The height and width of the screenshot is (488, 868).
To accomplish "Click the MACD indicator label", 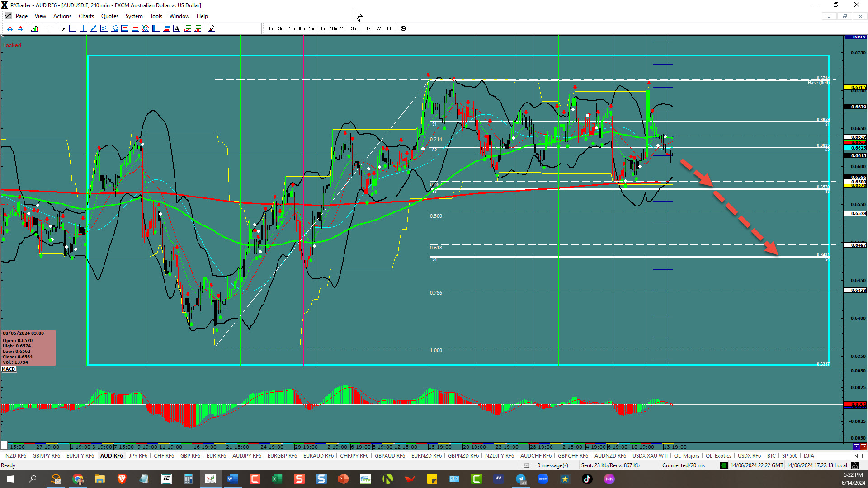I will (9, 369).
